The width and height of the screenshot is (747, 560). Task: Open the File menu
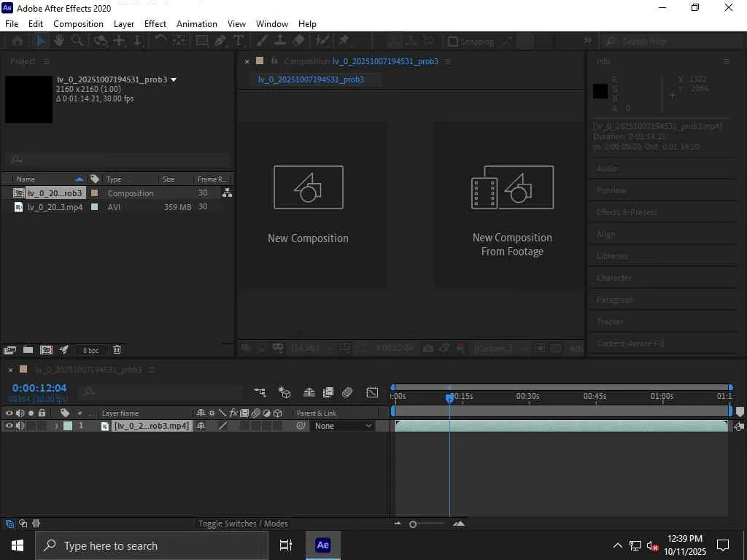12,24
